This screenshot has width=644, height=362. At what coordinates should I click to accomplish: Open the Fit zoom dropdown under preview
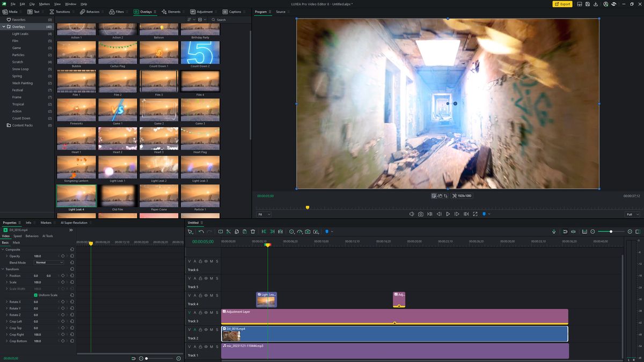[264, 213]
